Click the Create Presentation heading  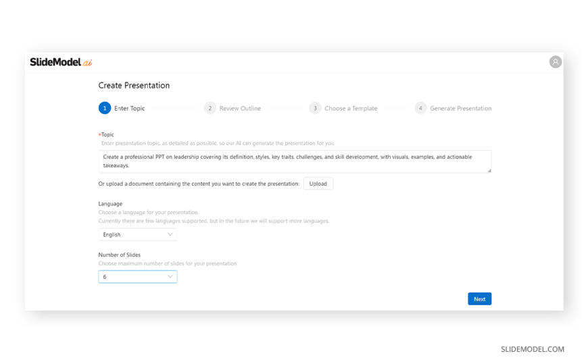pos(134,86)
